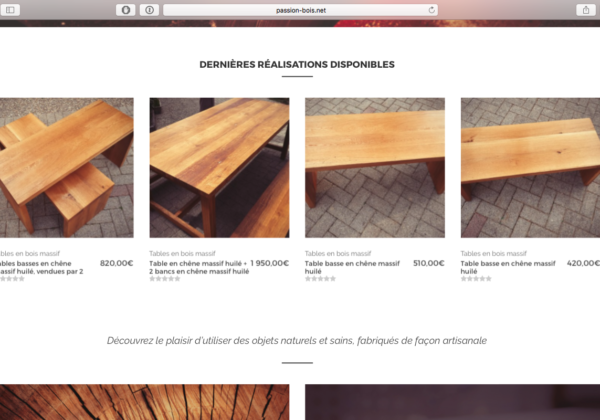Open the 510,00€ low table photo

375,168
